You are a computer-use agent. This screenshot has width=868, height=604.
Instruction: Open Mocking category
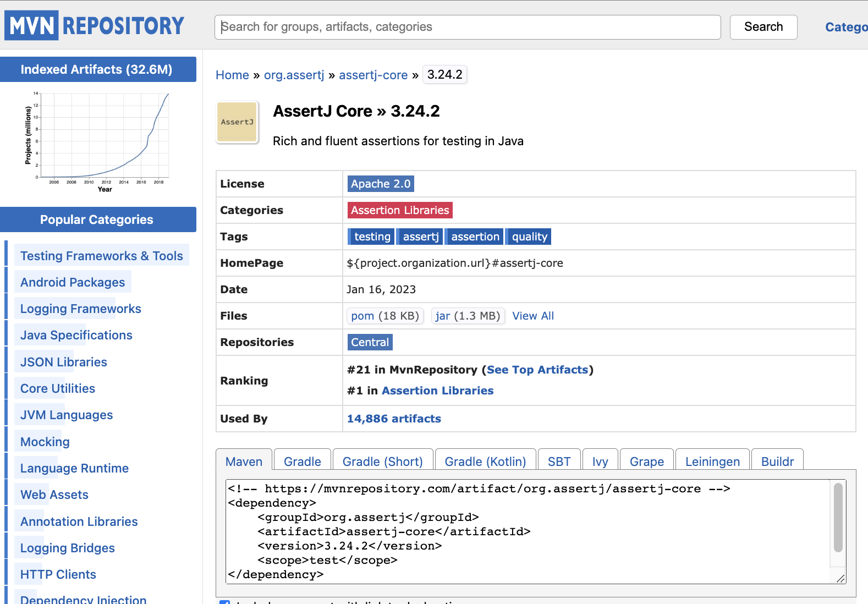(x=45, y=442)
